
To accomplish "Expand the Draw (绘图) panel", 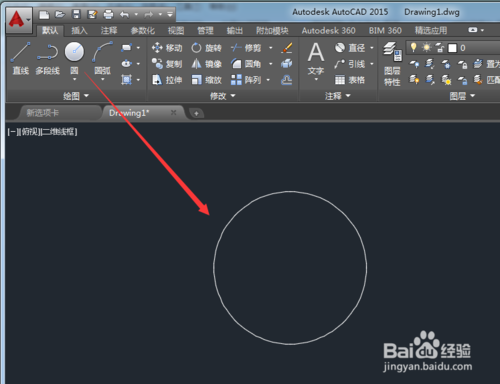I will (76, 96).
